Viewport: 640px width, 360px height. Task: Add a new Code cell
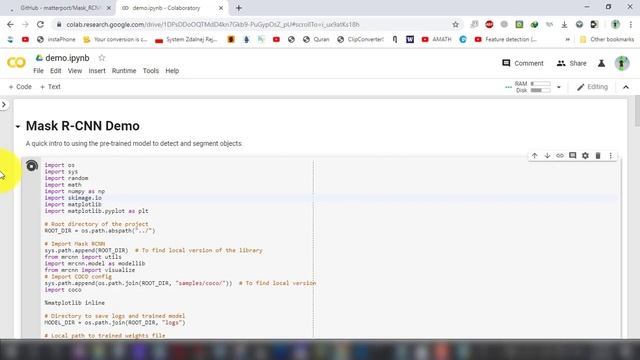[x=20, y=87]
